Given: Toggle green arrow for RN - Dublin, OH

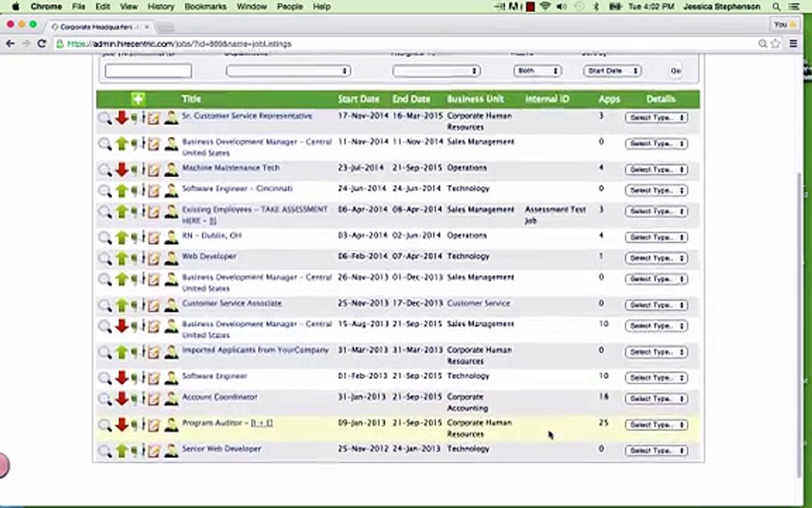Looking at the screenshot, I should pyautogui.click(x=122, y=237).
